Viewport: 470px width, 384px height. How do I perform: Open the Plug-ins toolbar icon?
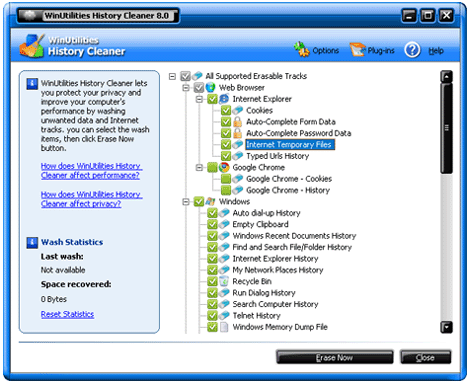click(358, 50)
